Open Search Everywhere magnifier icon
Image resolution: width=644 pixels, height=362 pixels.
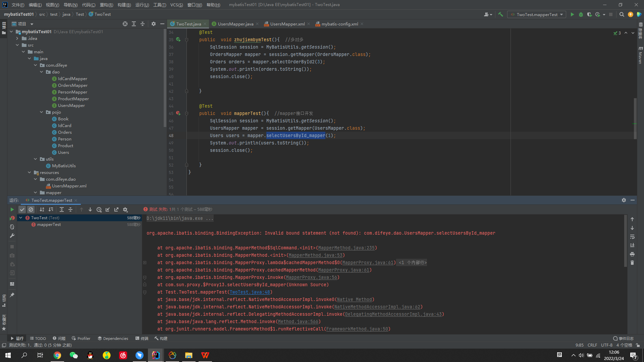pyautogui.click(x=622, y=14)
